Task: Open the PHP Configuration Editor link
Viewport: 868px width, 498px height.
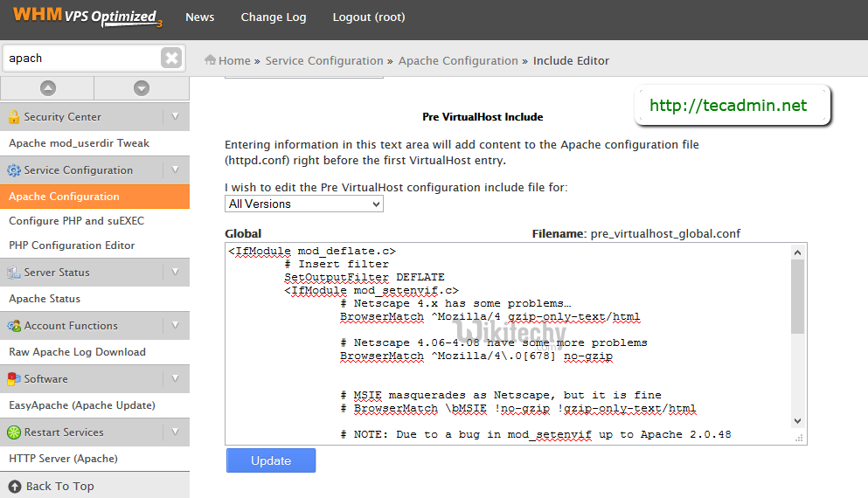Action: coord(72,246)
